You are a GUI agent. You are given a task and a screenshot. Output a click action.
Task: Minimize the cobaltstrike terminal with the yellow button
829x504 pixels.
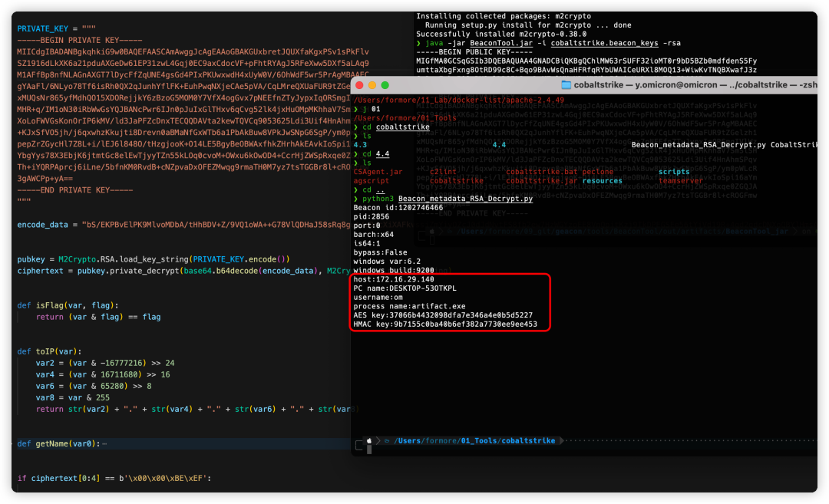372,85
